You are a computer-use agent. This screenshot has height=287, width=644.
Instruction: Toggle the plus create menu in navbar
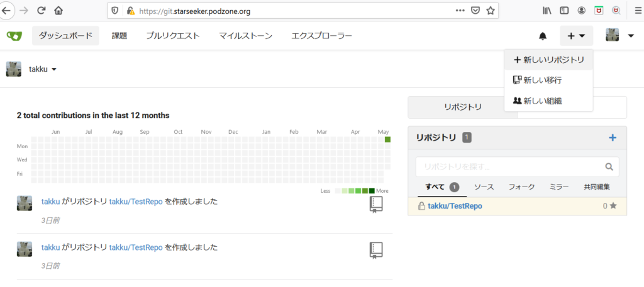576,36
